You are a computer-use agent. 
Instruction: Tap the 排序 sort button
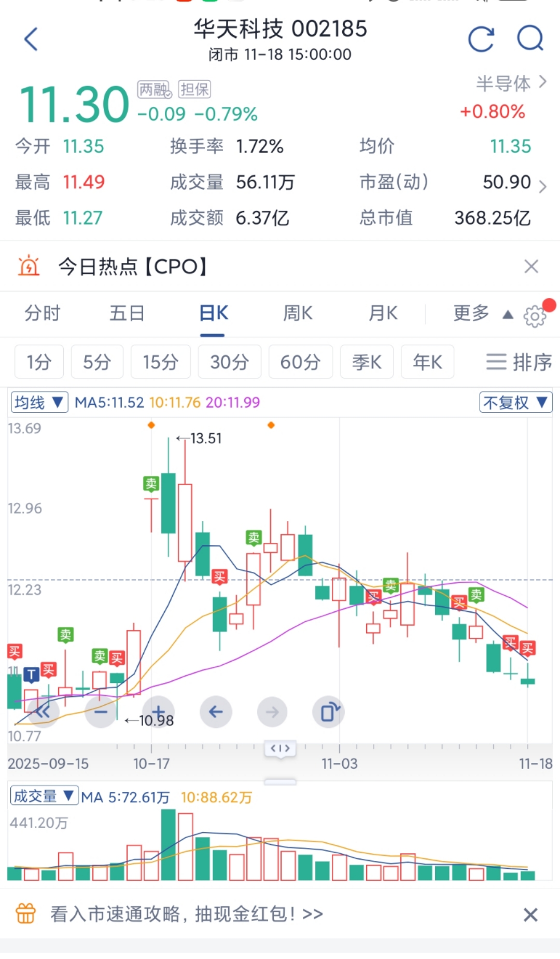tap(519, 362)
